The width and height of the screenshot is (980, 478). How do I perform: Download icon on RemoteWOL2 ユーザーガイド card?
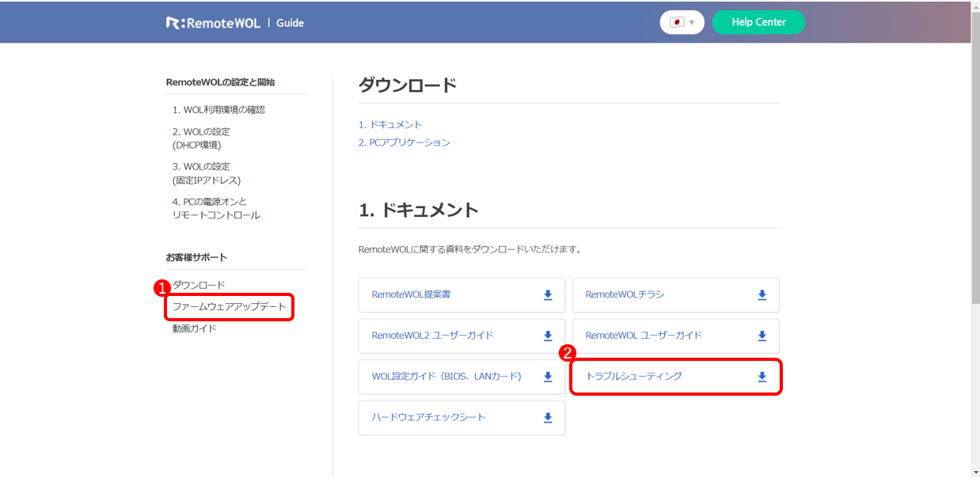pos(548,336)
